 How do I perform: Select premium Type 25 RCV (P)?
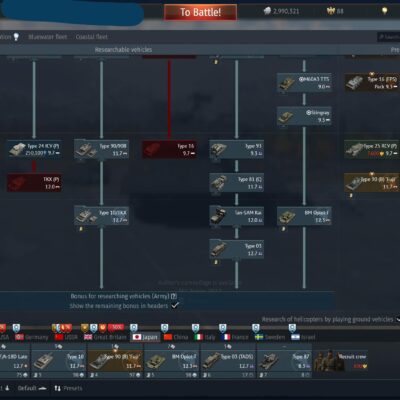coord(372,149)
